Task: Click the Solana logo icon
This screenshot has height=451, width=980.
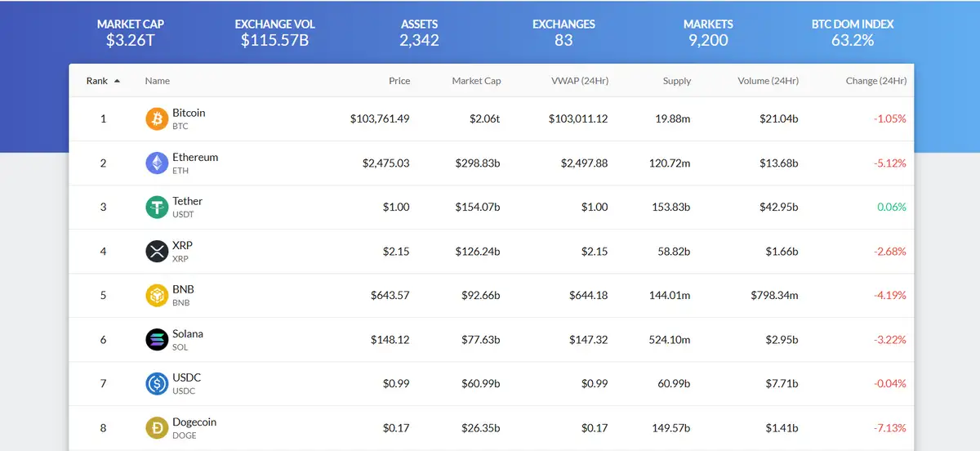Action: point(157,340)
